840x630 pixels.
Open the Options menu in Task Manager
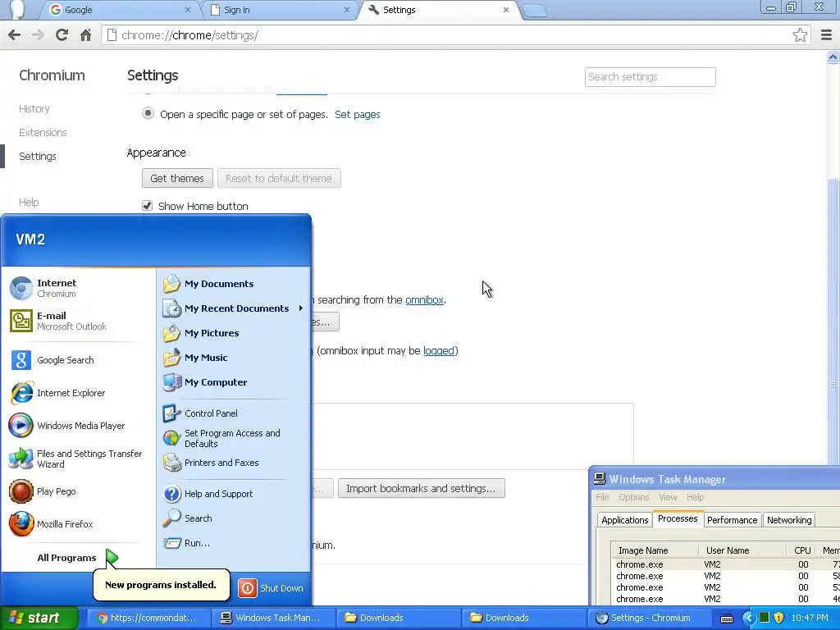[634, 497]
